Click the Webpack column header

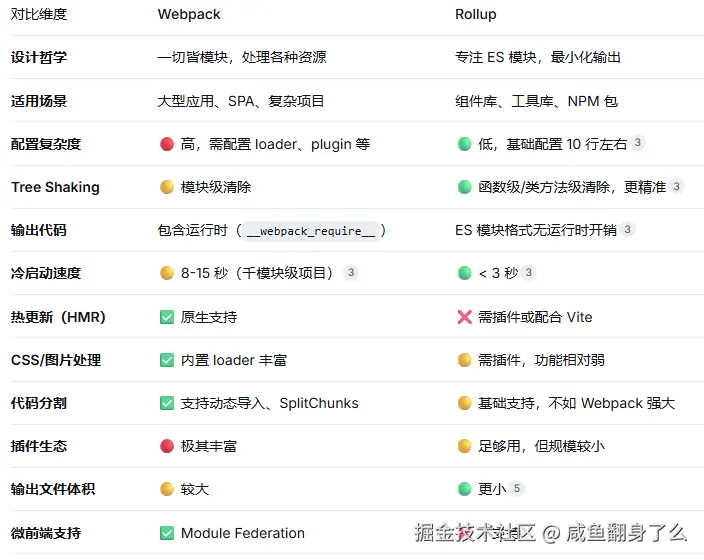(189, 14)
